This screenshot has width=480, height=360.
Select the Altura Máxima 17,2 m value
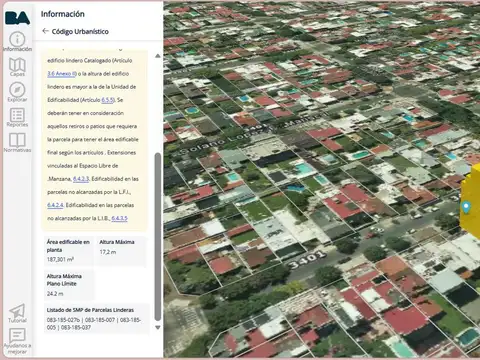108,252
